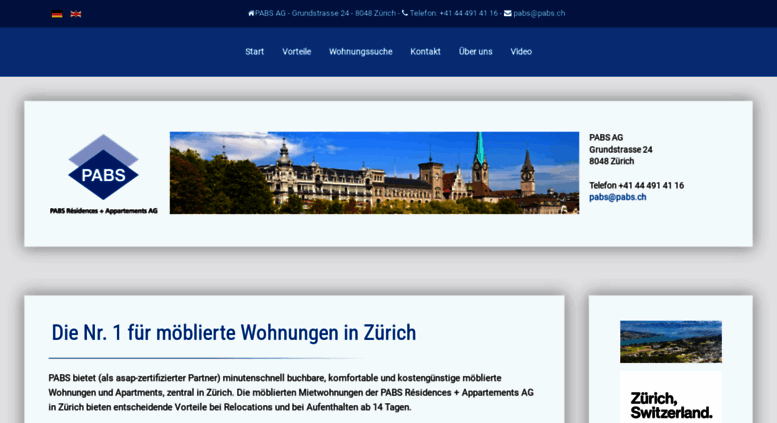Open the Vorteile menu item
Viewport: 777px width, 423px height.
tap(296, 52)
